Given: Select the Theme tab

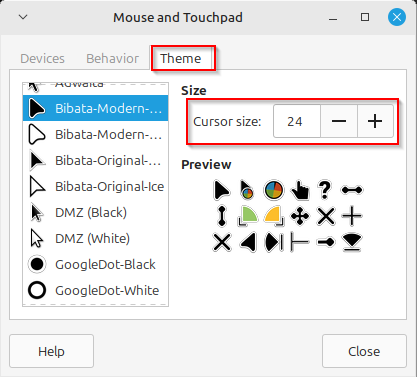Looking at the screenshot, I should 181,59.
